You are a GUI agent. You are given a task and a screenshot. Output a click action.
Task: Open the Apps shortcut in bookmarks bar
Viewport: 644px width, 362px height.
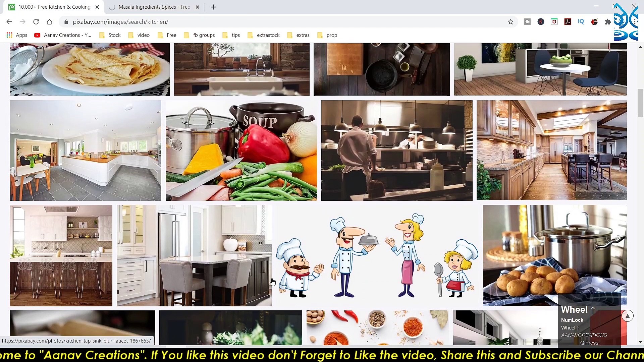point(17,35)
